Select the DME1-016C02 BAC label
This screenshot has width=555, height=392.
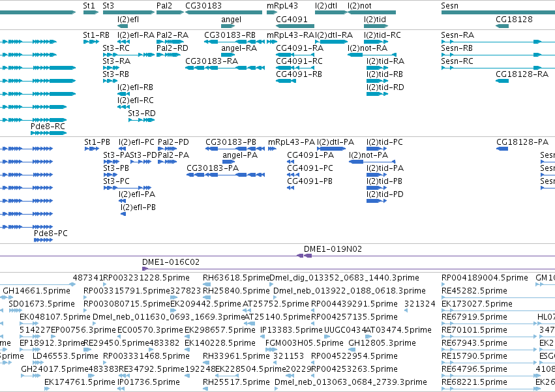point(171,262)
